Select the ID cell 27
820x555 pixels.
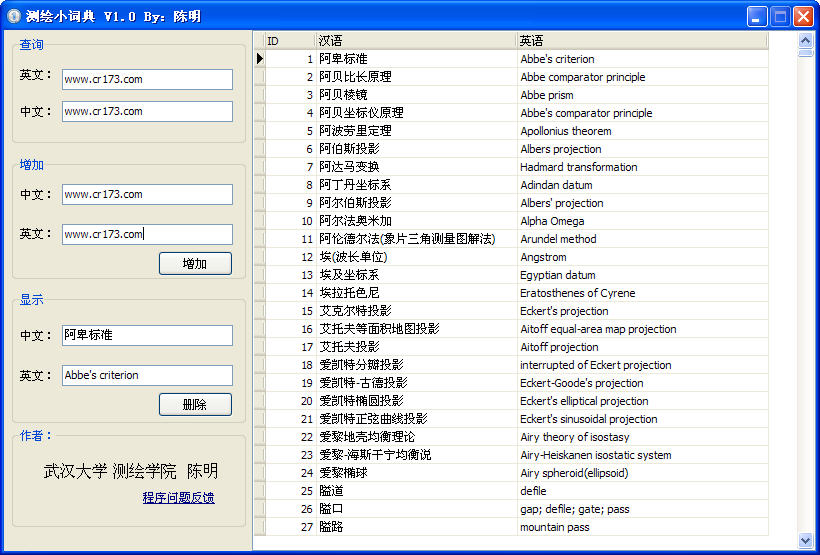click(x=291, y=527)
